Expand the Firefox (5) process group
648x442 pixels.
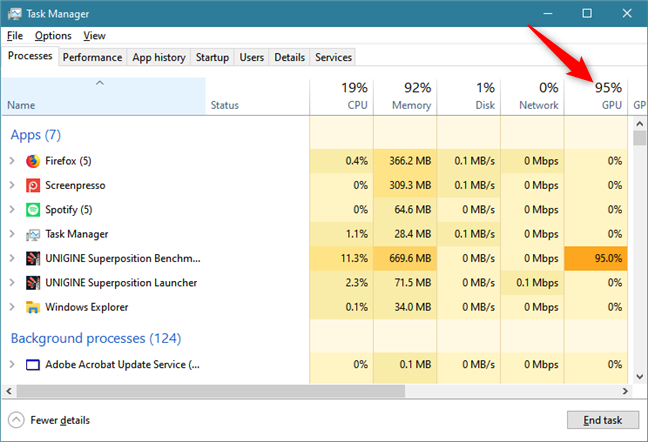click(x=12, y=161)
